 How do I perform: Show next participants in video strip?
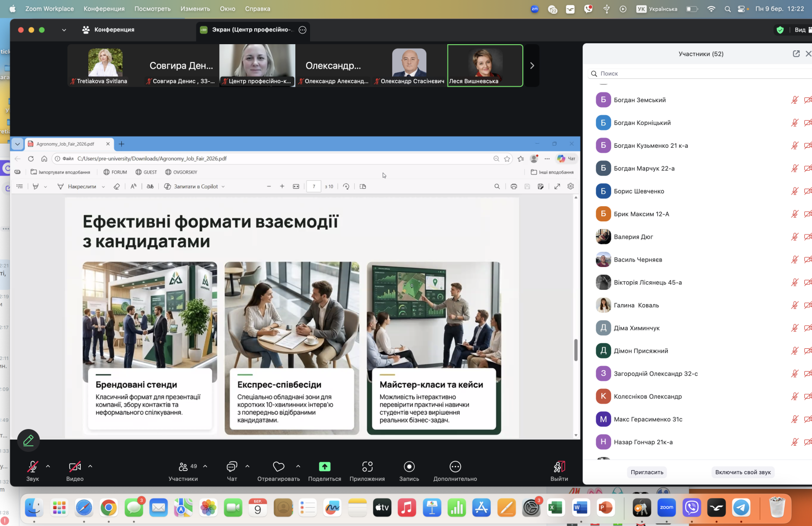tap(532, 65)
